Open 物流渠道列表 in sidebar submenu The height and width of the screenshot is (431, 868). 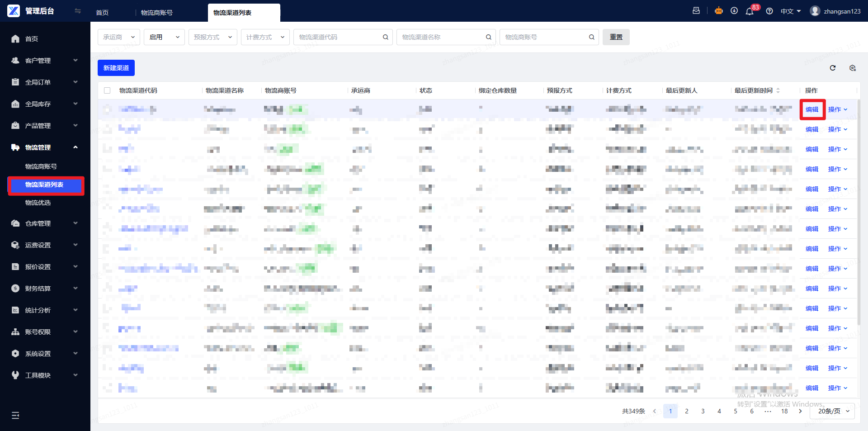pos(46,185)
